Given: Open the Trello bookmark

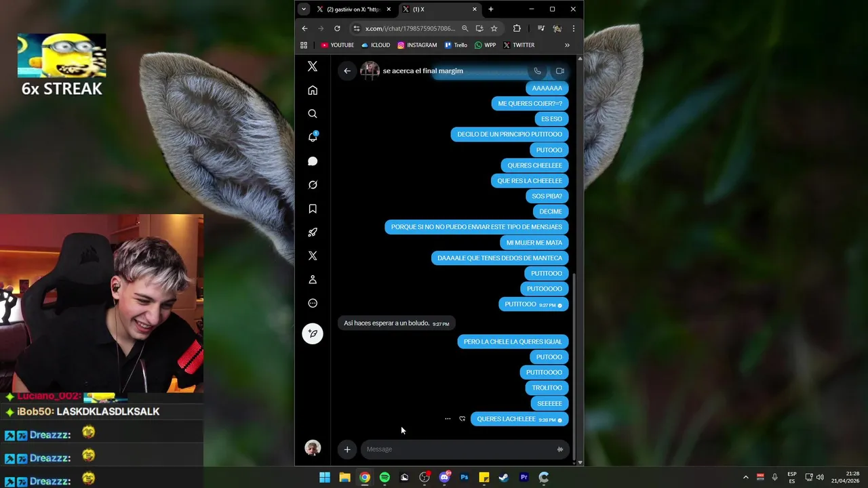Looking at the screenshot, I should pyautogui.click(x=456, y=45).
